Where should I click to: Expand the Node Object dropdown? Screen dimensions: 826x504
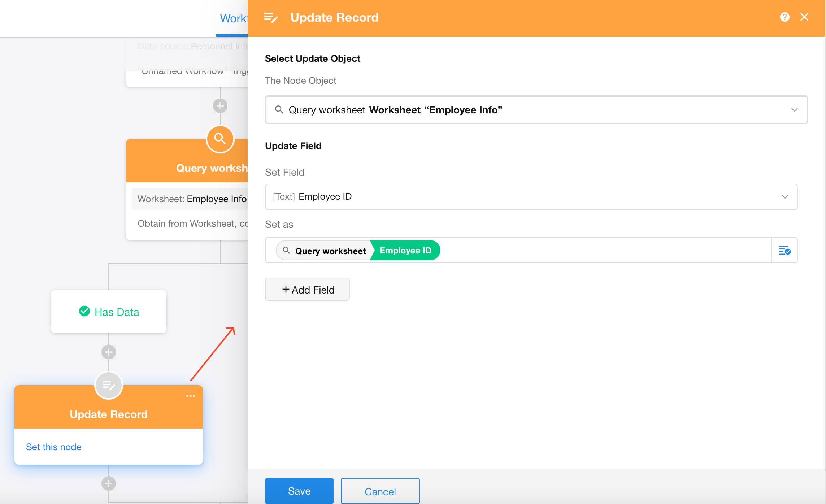coord(794,110)
